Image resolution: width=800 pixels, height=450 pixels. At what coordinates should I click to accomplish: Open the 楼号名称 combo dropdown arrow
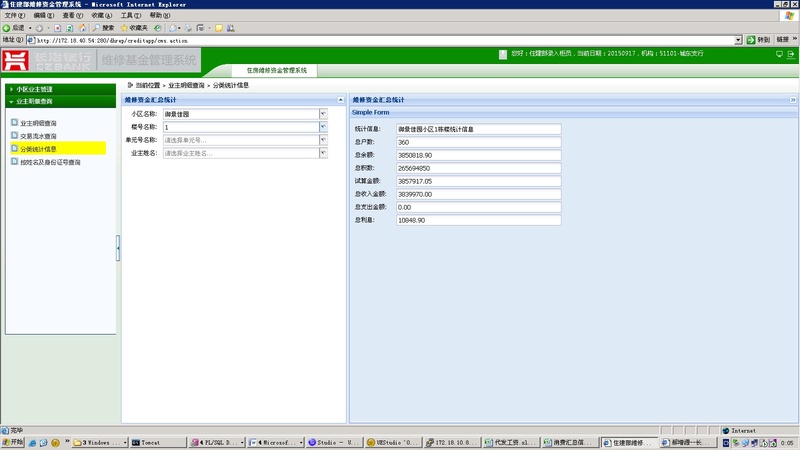pyautogui.click(x=323, y=127)
